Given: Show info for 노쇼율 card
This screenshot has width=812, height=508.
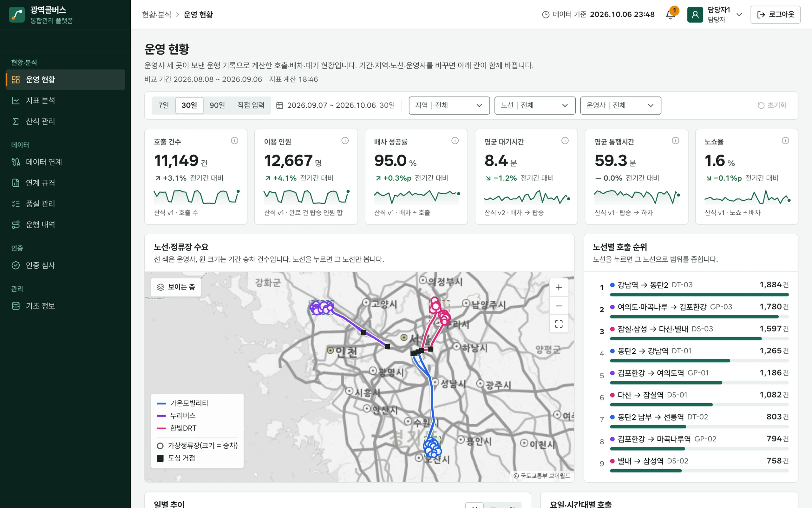Looking at the screenshot, I should (785, 140).
